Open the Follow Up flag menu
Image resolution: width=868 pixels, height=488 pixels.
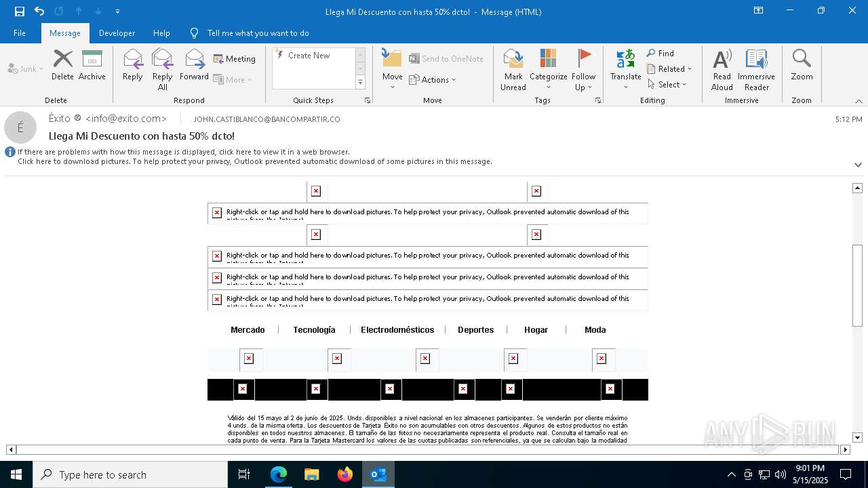pyautogui.click(x=583, y=69)
